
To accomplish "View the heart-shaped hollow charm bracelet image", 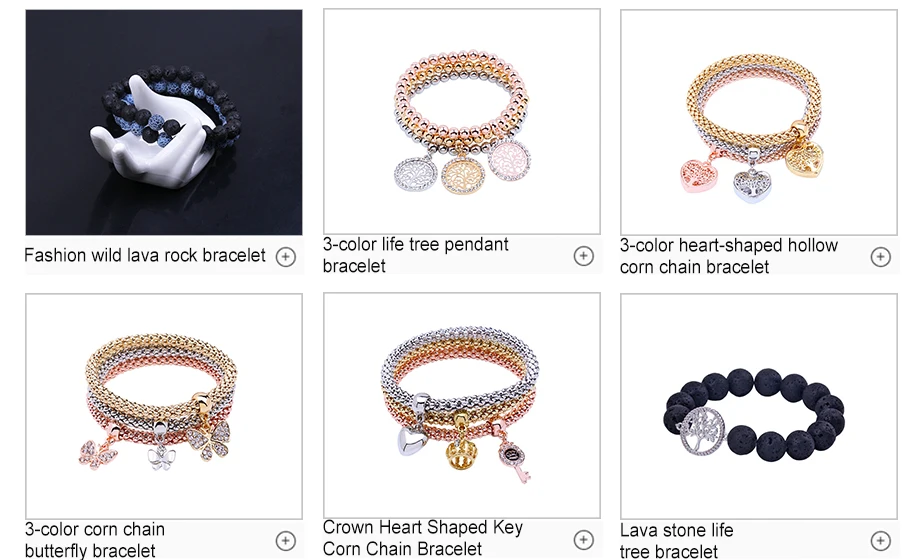I will click(759, 122).
